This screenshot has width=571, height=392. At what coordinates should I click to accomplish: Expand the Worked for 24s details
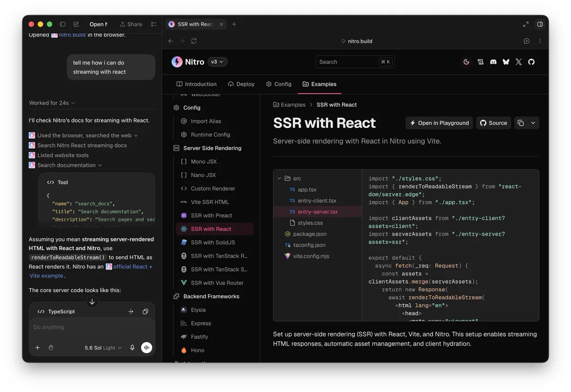(x=52, y=103)
